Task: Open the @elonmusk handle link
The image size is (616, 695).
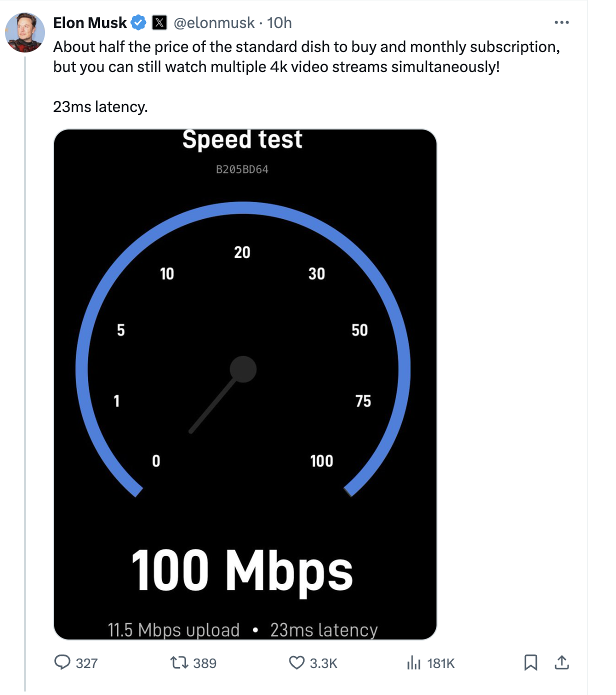Action: click(x=214, y=22)
